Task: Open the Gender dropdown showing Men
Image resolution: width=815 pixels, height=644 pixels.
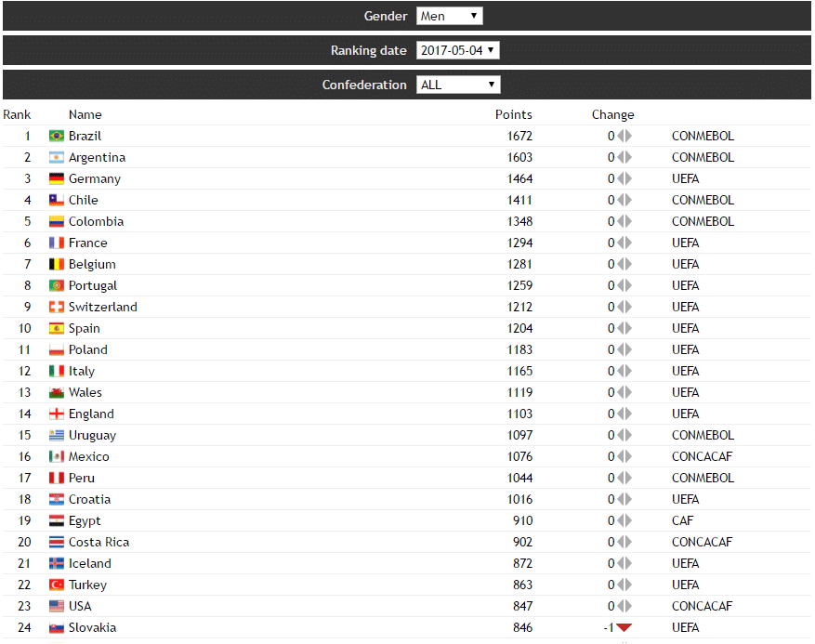Action: click(449, 16)
